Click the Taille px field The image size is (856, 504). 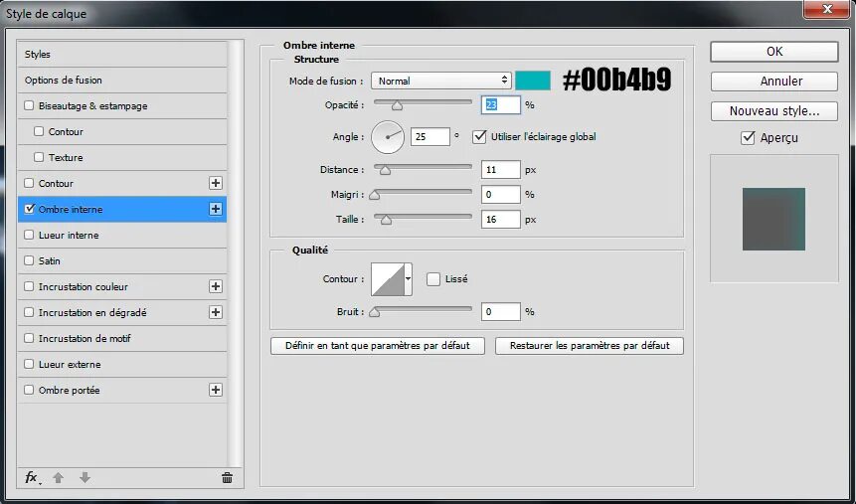click(501, 220)
